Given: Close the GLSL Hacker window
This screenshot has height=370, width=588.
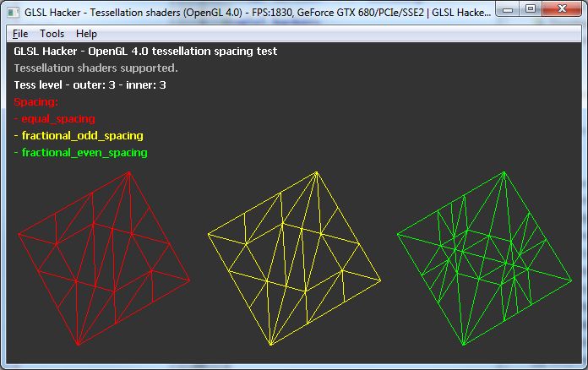Looking at the screenshot, I should point(561,9).
